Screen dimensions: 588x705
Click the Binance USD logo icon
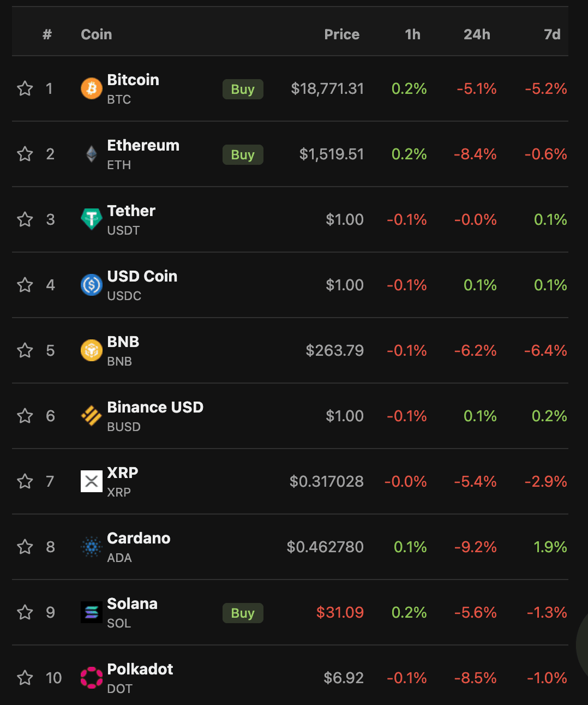(x=92, y=416)
